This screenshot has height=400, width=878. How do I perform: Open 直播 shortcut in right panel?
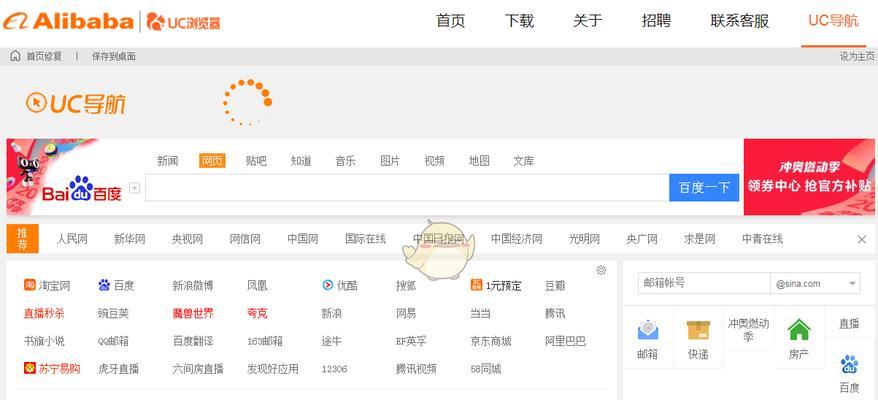[848, 324]
